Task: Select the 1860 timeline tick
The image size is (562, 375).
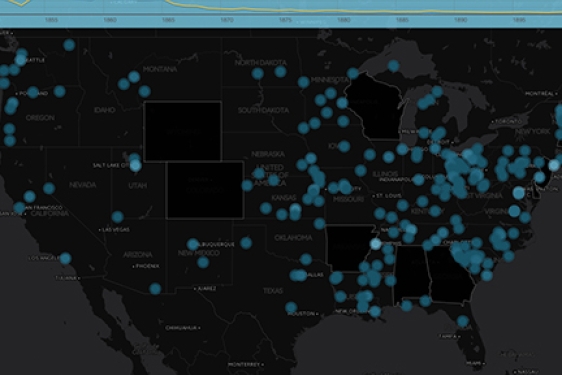Action: [x=110, y=20]
